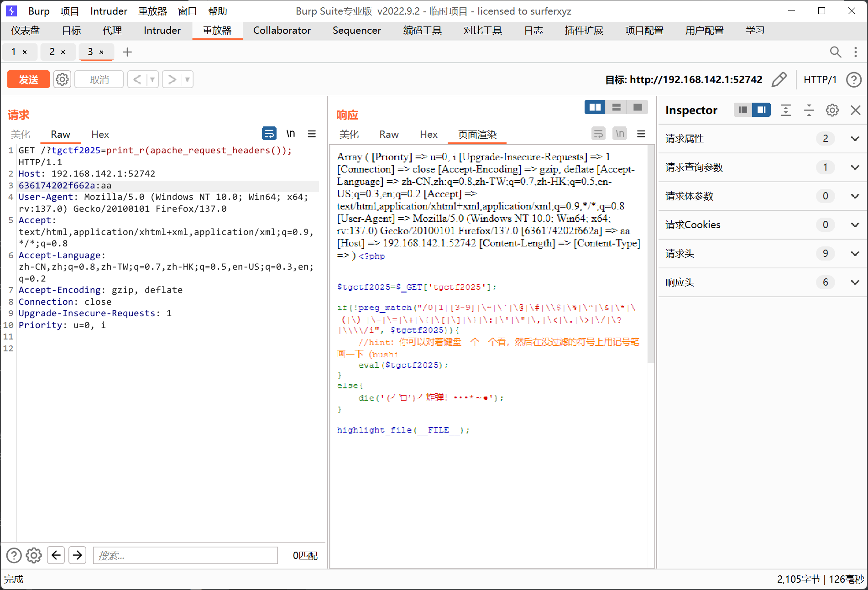
Task: Select response 页面渲染 (Render) tab
Action: [477, 134]
